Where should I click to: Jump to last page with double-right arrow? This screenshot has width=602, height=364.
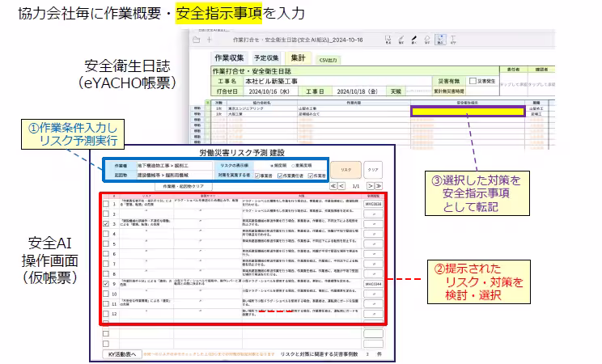pos(379,186)
